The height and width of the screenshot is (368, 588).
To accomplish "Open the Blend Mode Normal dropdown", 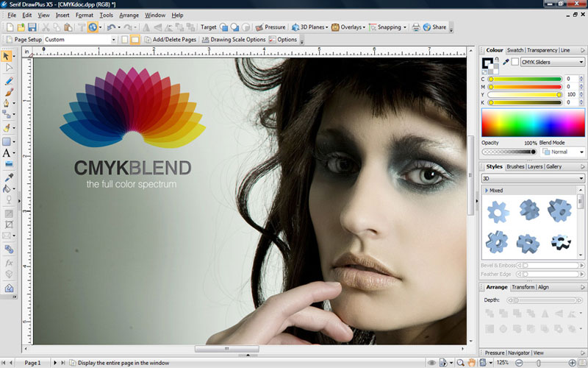I will 562,152.
